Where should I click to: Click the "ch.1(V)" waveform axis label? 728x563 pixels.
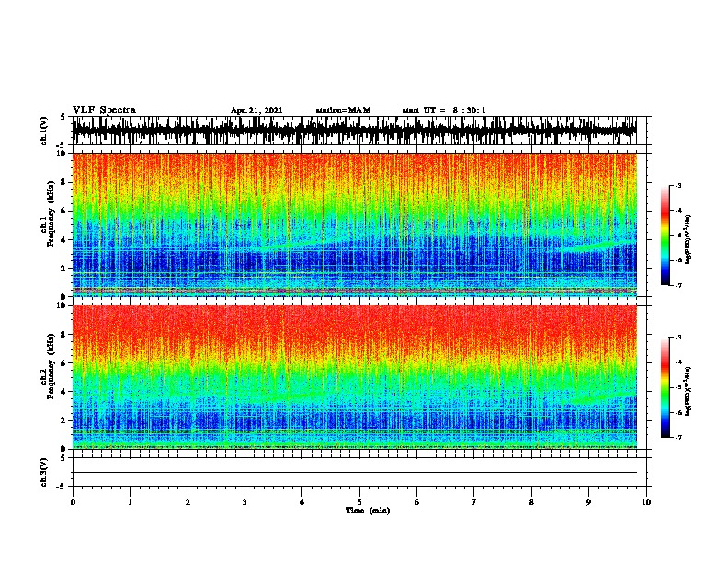(44, 131)
